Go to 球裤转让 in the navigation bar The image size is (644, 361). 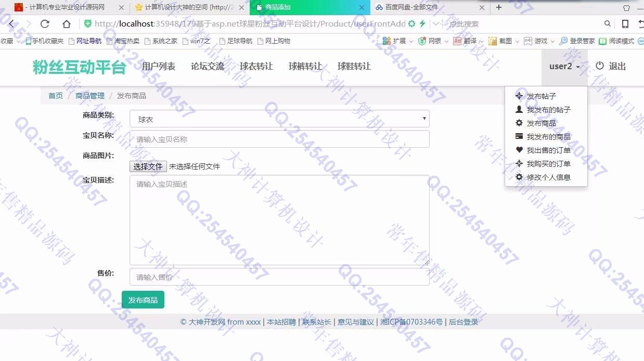click(x=305, y=67)
